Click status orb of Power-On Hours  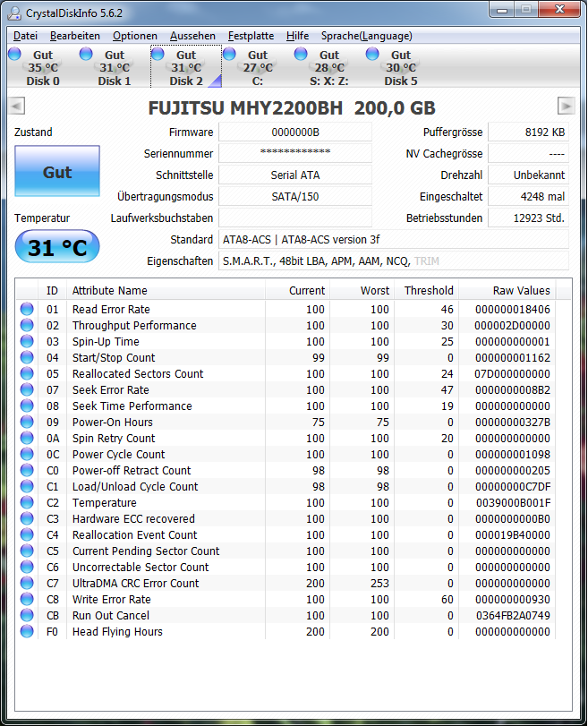[x=27, y=422]
